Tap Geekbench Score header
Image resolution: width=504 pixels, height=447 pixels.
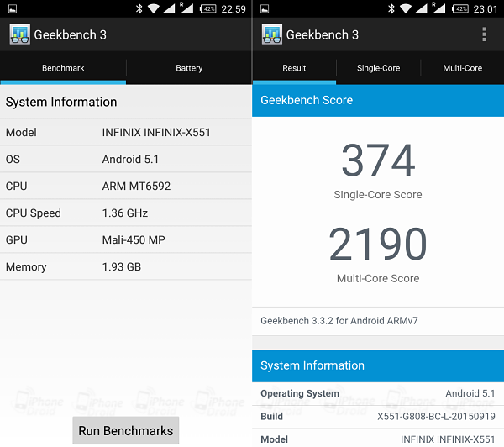click(378, 100)
